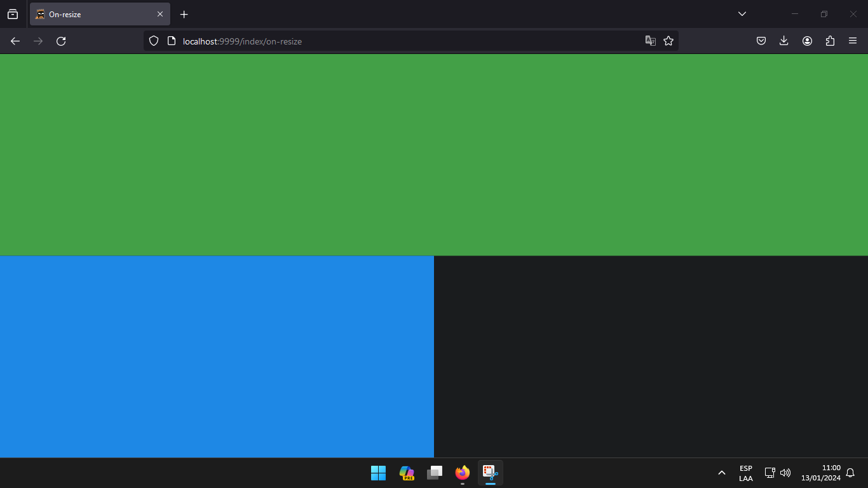Open the site information padlock panel

tap(170, 41)
